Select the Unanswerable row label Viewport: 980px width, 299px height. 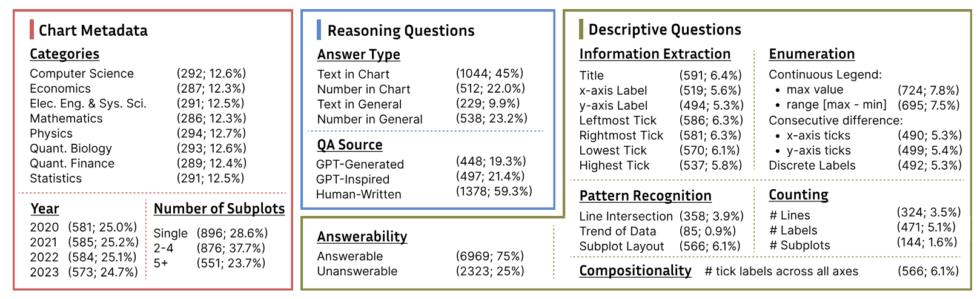(357, 271)
